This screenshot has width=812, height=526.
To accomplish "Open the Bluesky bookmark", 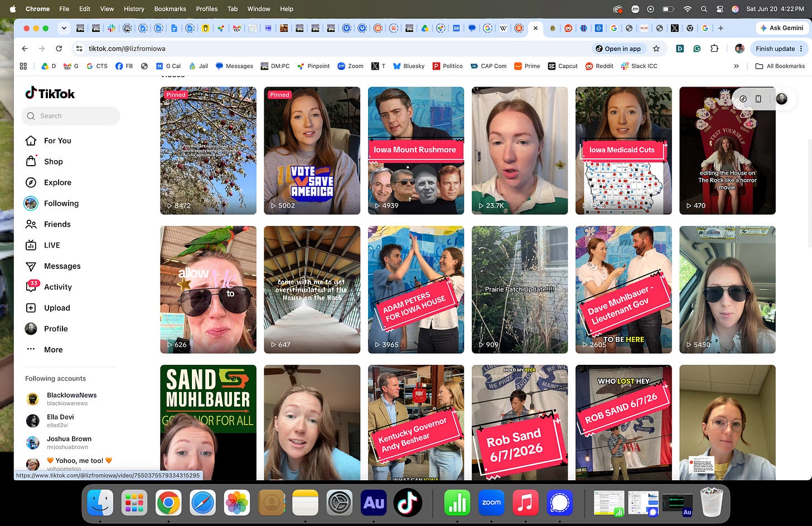I will (409, 66).
